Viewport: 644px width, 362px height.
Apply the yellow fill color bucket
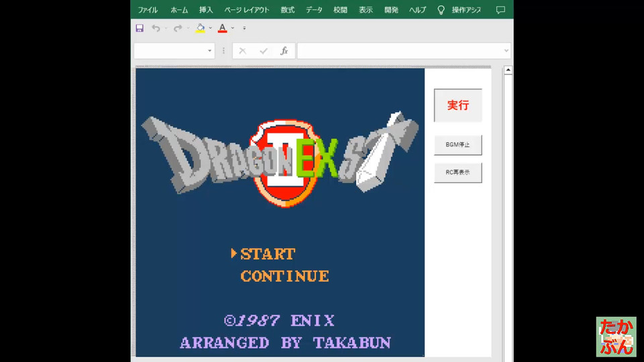201,28
